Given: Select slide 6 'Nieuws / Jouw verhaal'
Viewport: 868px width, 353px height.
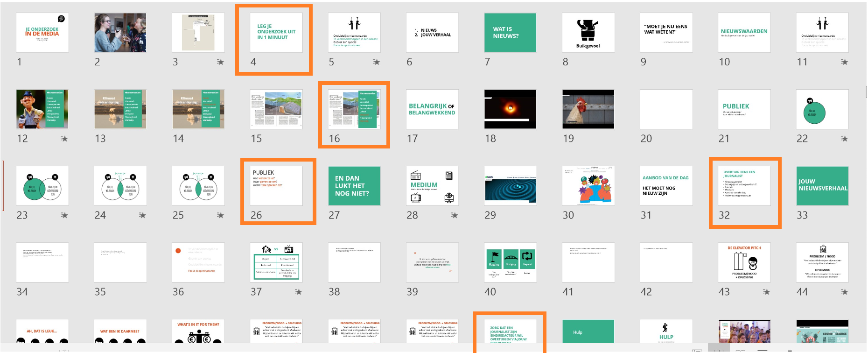Looking at the screenshot, I should 432,32.
